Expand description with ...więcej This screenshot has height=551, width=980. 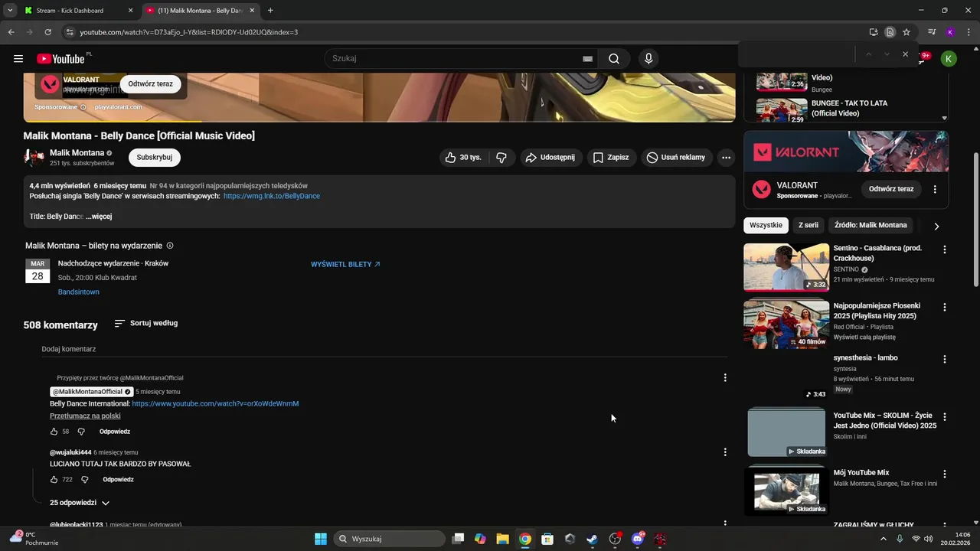click(x=99, y=217)
